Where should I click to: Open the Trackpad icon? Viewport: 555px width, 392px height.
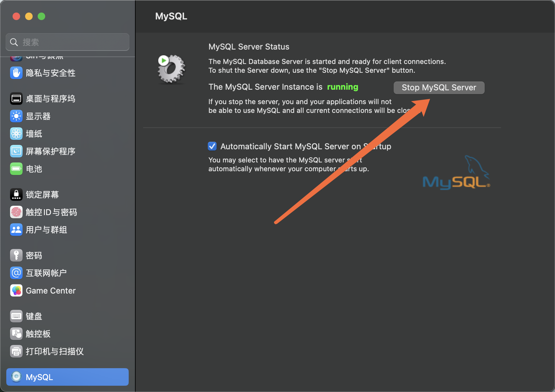[16, 334]
